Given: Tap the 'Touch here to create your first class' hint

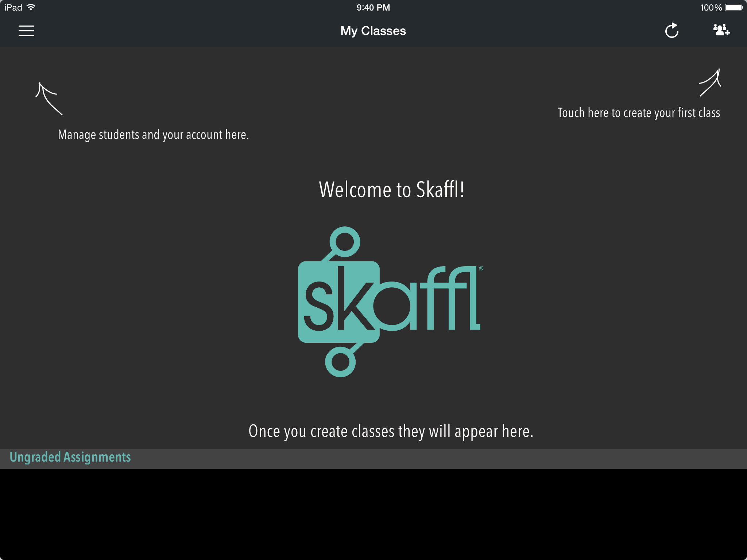Looking at the screenshot, I should click(x=639, y=113).
